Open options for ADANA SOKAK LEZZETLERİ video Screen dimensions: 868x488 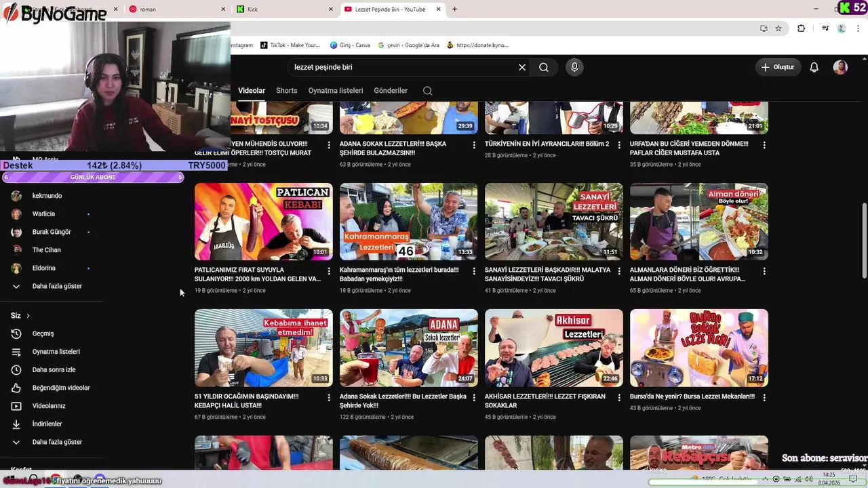coord(474,145)
